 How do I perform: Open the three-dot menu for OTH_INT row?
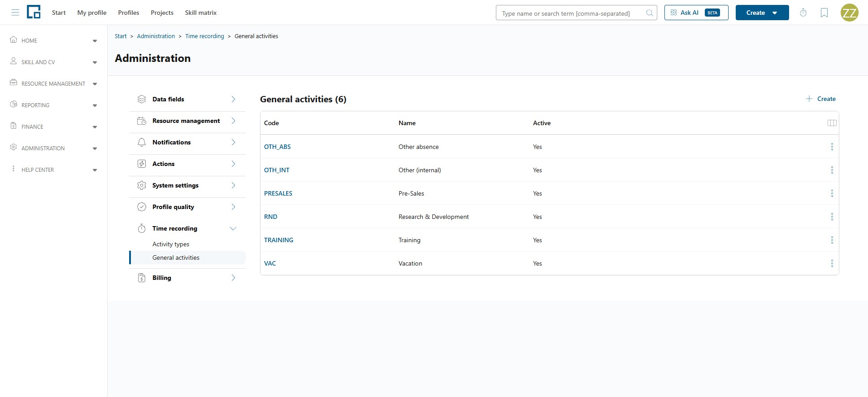tap(832, 170)
